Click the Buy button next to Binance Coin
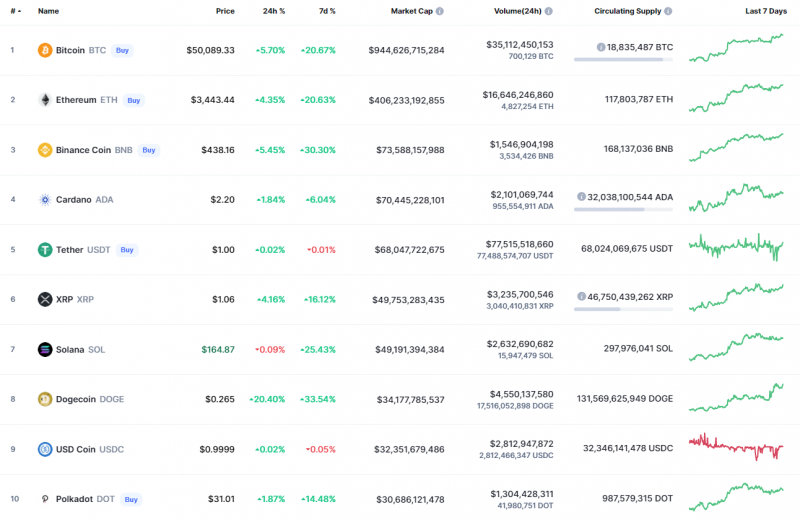 tap(148, 150)
